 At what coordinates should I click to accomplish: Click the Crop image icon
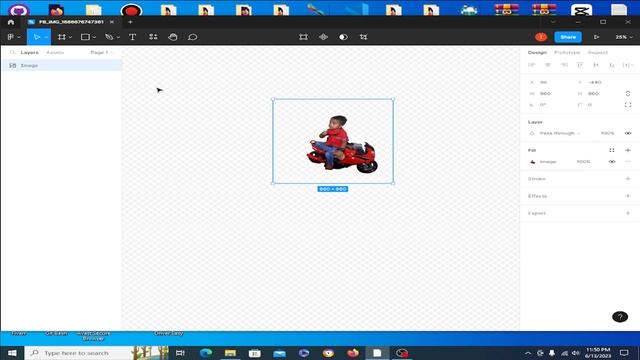(x=363, y=37)
